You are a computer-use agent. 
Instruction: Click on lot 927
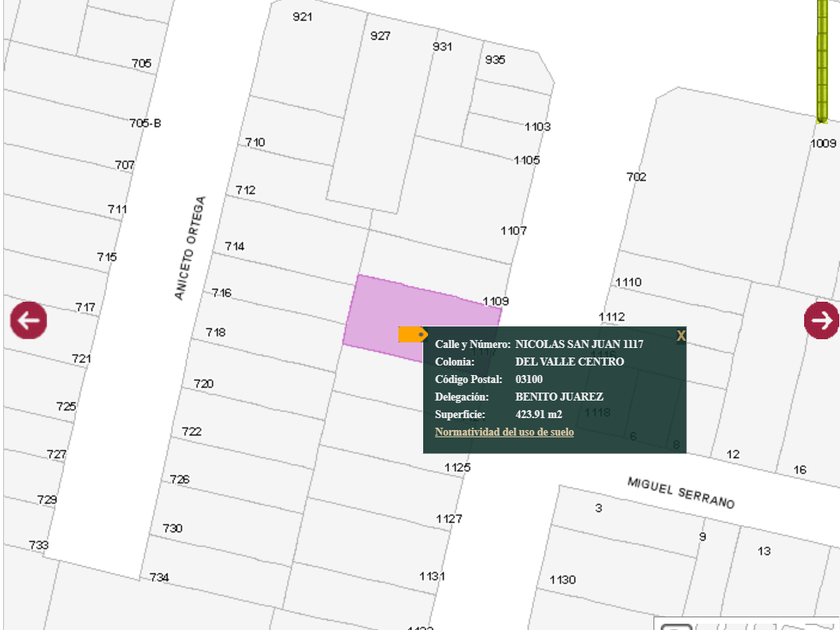click(x=380, y=36)
